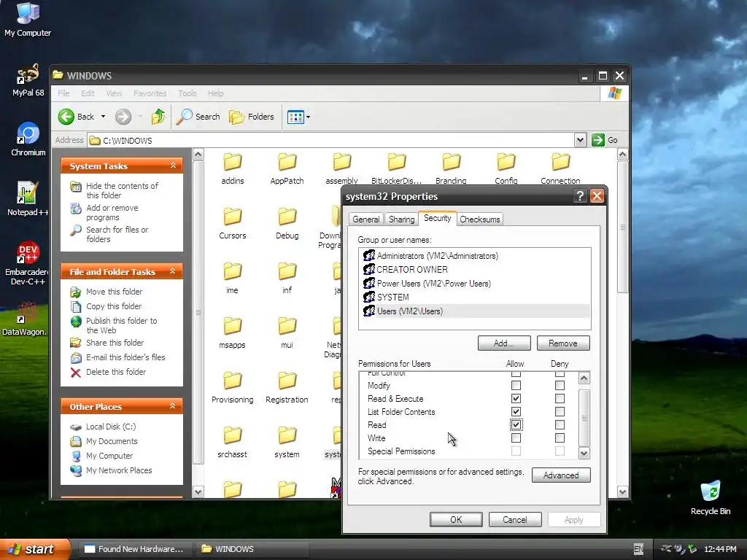
Task: Uncheck Allow for Read permission
Action: pyautogui.click(x=516, y=425)
